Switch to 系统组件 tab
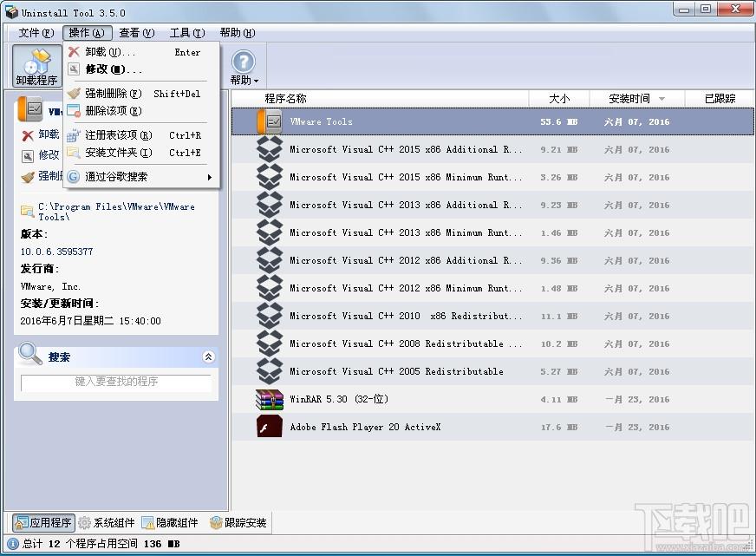This screenshot has height=556, width=756. [x=107, y=523]
